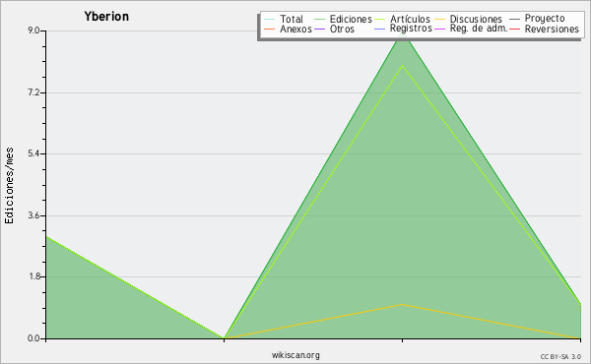This screenshot has width=591, height=364.
Task: Click the light blue Total line swatch
Action: [270, 20]
